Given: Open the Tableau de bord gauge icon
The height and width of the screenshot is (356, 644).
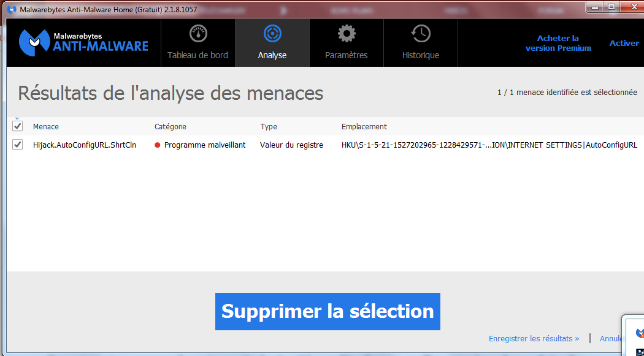Looking at the screenshot, I should 198,34.
